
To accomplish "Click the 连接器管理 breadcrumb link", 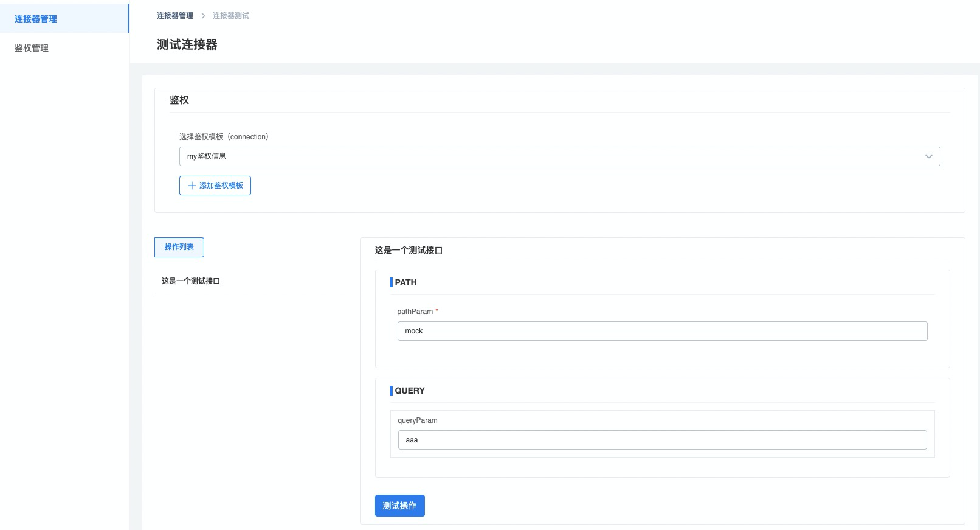I will (174, 16).
